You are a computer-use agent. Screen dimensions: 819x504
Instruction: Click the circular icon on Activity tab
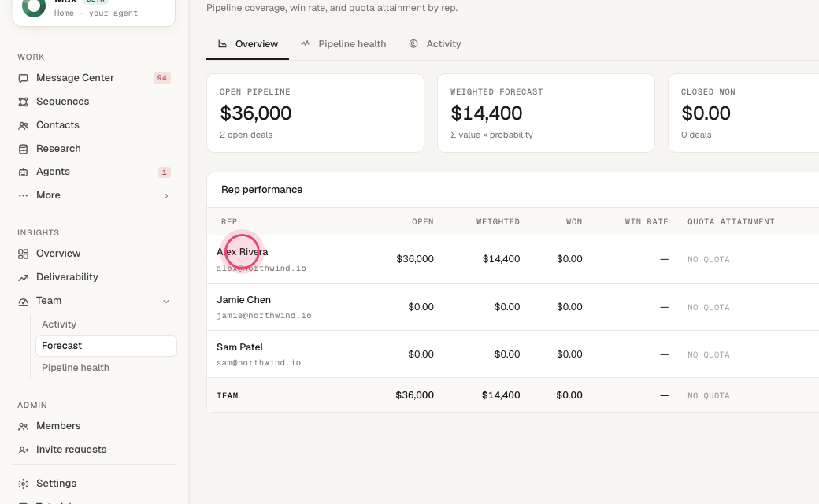(413, 44)
